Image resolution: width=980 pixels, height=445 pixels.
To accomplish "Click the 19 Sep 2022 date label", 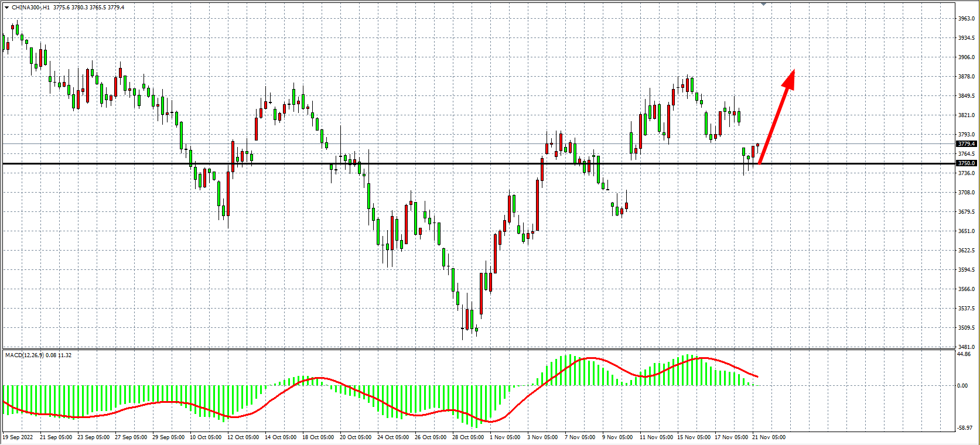I will click(x=18, y=437).
